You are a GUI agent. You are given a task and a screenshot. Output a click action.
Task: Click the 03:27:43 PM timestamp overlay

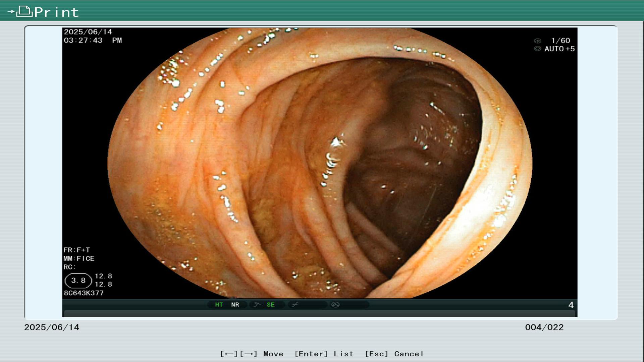click(93, 41)
